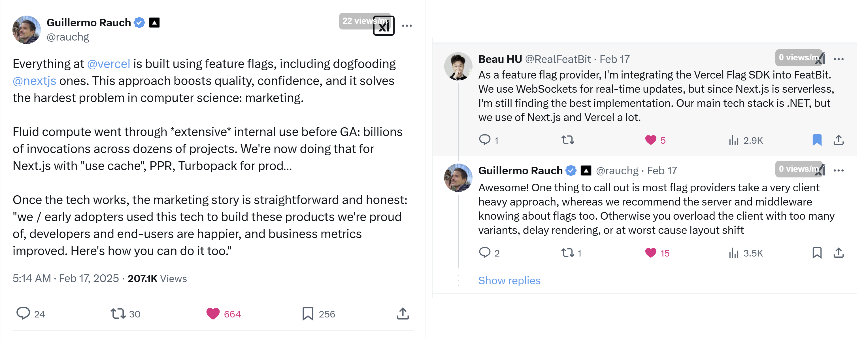This screenshot has height=339, width=868.
Task: View analytics of Beau HU's 2.9K views
Action: 746,140
